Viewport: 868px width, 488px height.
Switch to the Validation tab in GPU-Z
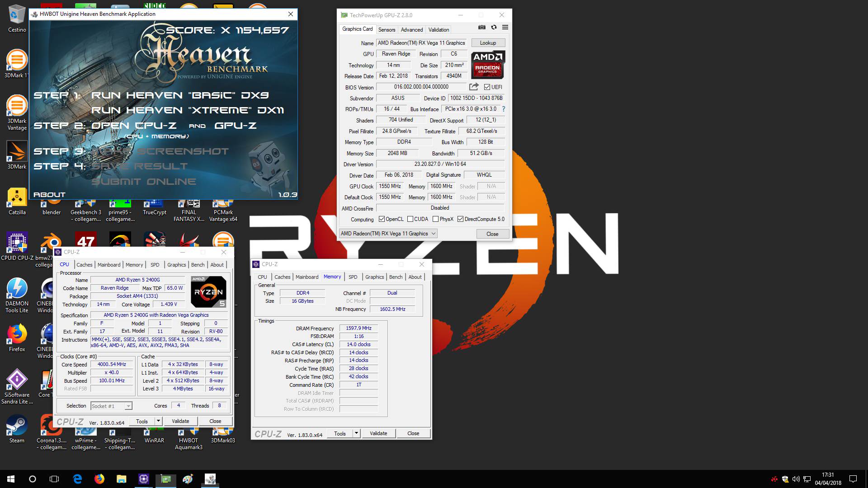pos(439,30)
